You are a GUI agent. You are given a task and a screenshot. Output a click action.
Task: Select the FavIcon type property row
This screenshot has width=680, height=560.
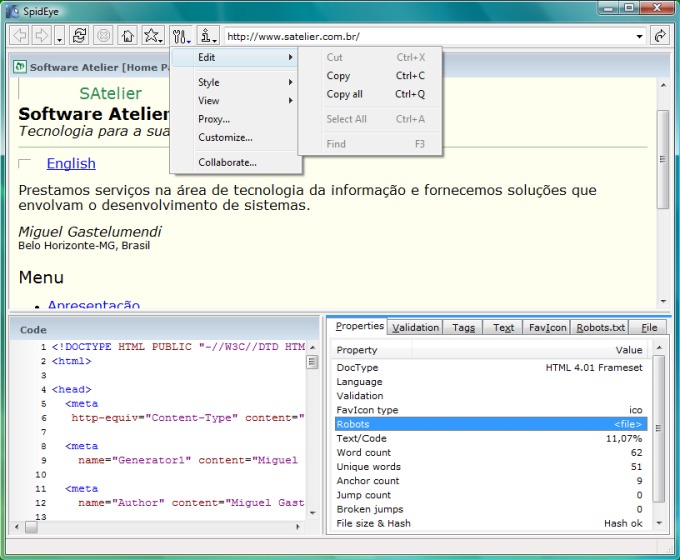click(x=491, y=410)
